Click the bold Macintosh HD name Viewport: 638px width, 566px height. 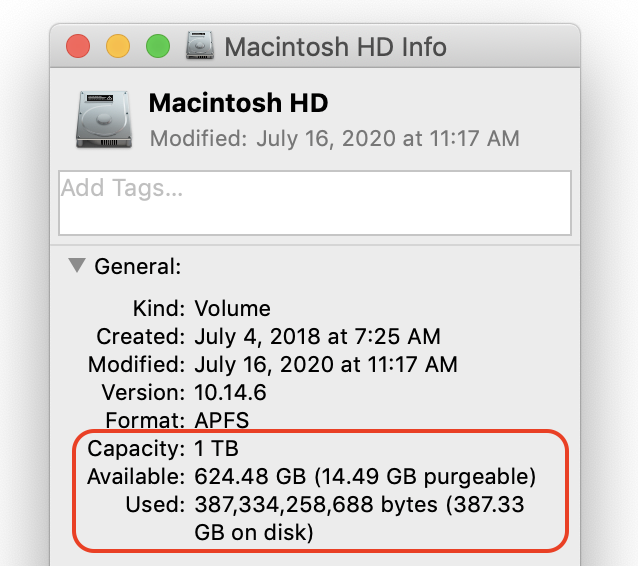238,103
